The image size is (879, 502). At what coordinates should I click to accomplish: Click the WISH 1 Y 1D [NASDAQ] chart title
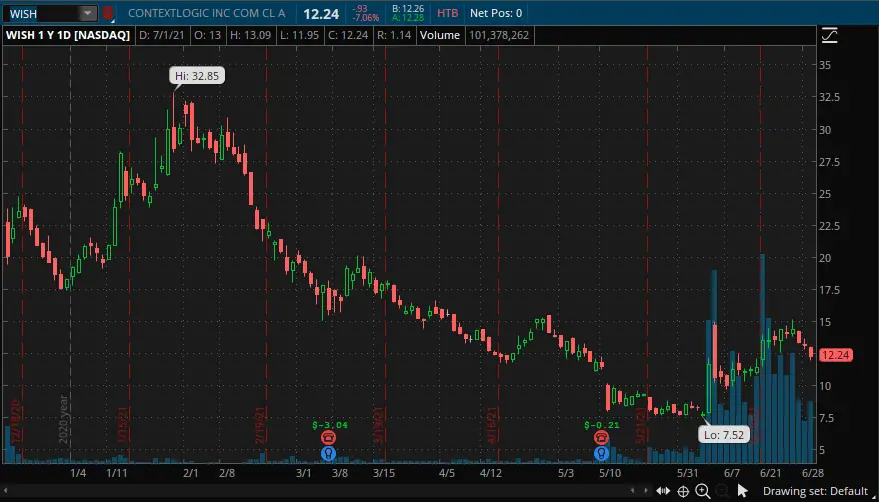click(68, 35)
